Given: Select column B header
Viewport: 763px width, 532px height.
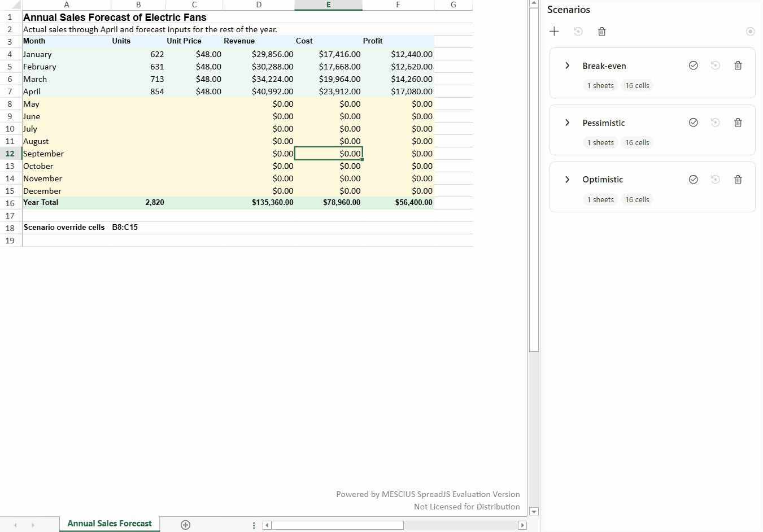Looking at the screenshot, I should pos(138,5).
